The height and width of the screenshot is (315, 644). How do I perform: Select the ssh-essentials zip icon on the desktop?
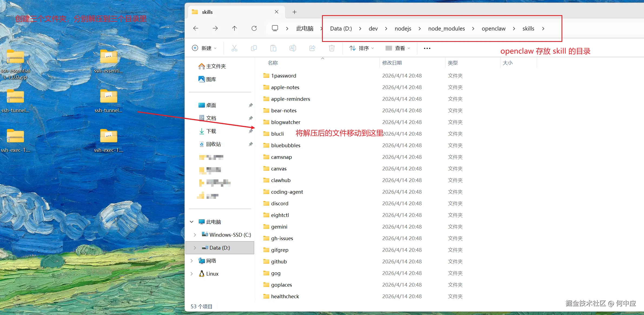(15, 57)
